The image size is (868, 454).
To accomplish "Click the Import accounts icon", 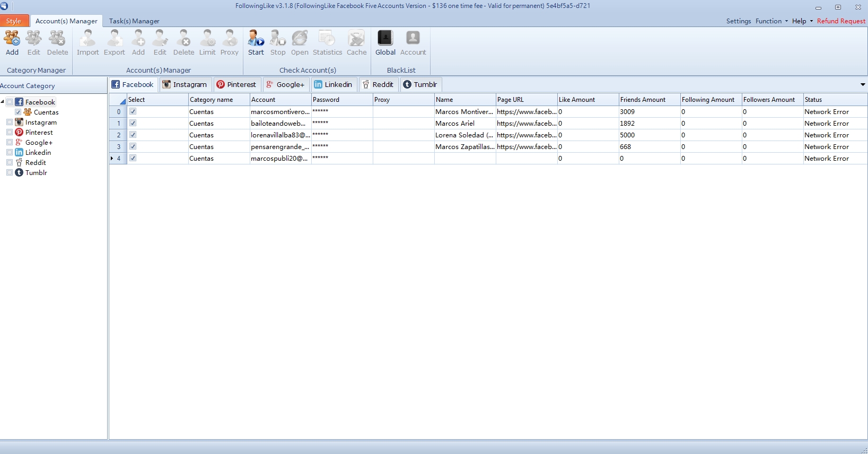I will 87,43.
